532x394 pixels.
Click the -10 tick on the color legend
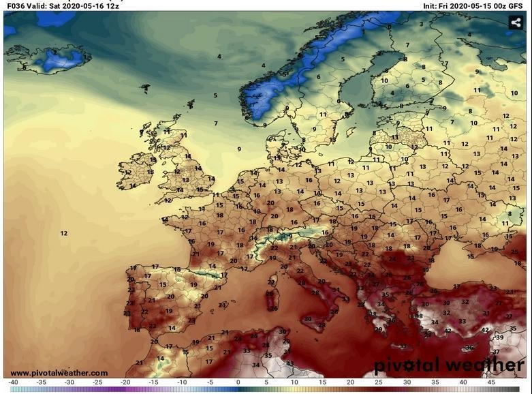[x=182, y=382]
